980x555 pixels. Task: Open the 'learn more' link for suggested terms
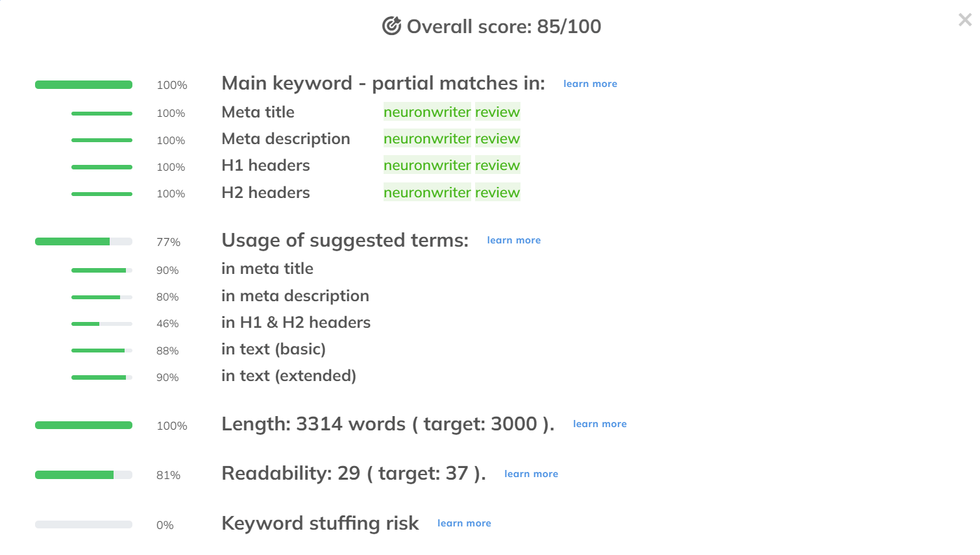[x=513, y=240]
